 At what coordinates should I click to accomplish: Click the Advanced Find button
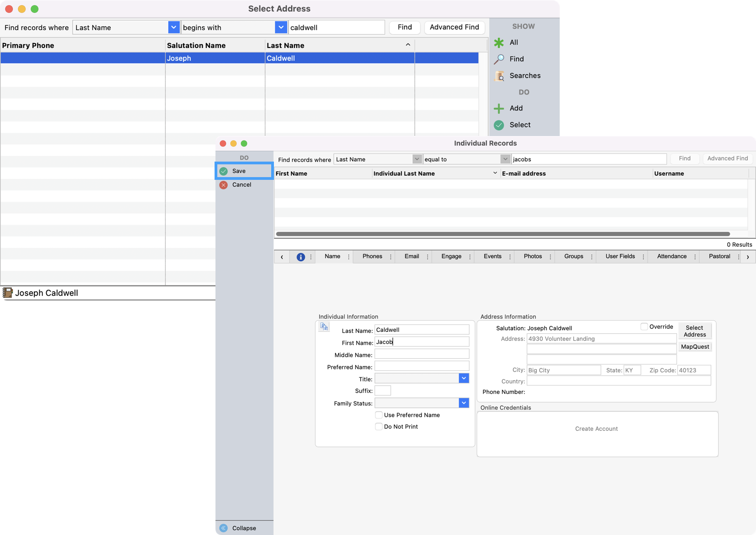(454, 27)
